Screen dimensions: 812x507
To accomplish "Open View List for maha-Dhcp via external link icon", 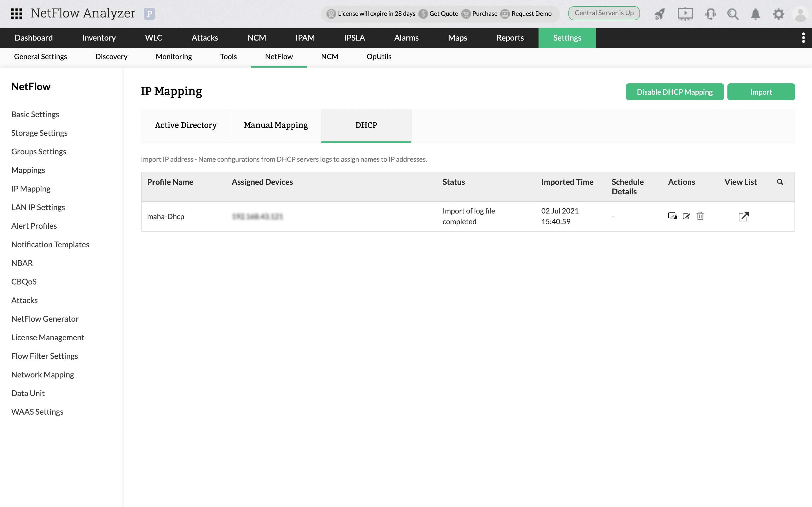I will tap(744, 217).
